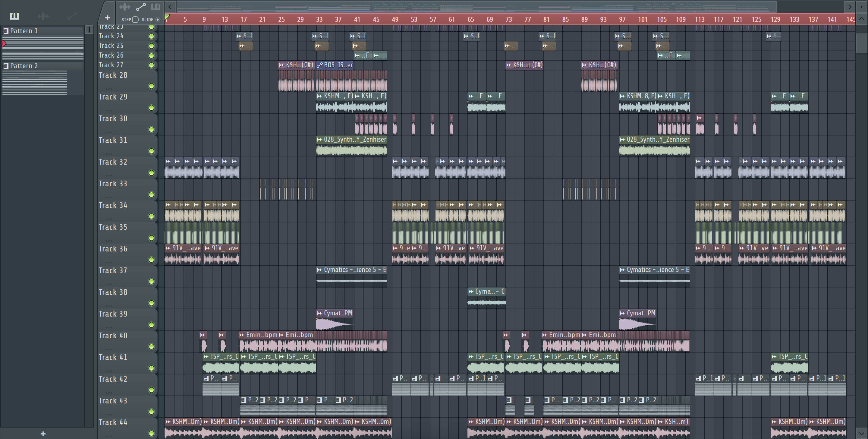Open the BOS_IS..er automation clip menu icon

point(319,65)
